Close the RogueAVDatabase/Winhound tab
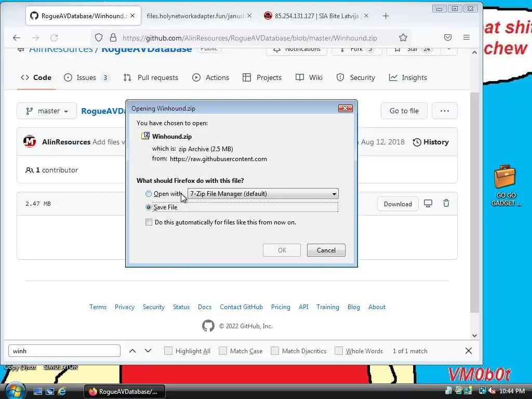 (x=132, y=16)
